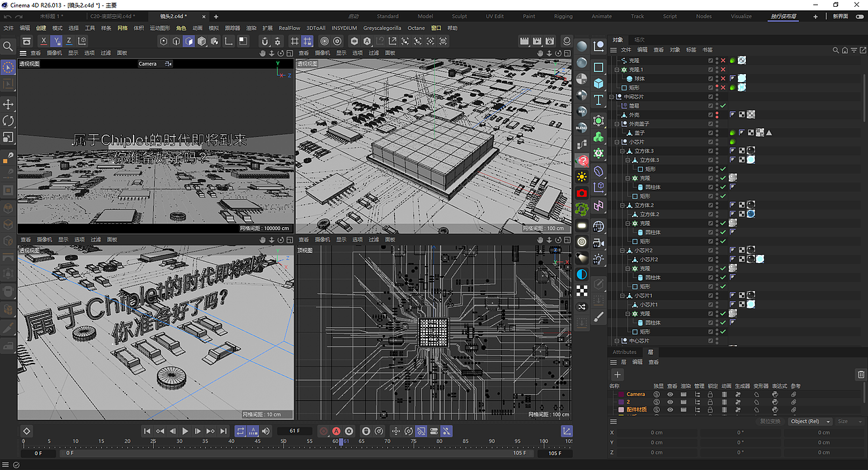Click the Camera layer color swatch

tap(620, 394)
